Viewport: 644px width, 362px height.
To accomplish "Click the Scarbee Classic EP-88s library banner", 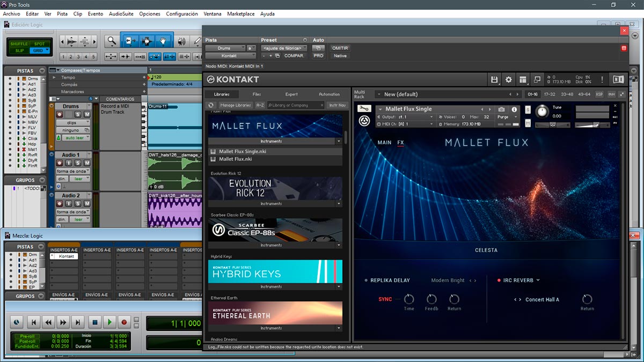I will tap(275, 230).
